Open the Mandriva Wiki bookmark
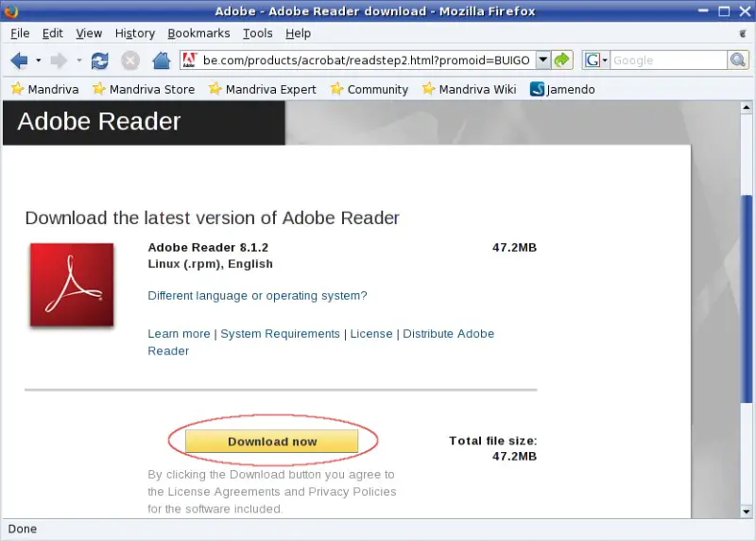Image resolution: width=756 pixels, height=541 pixels. coord(470,89)
